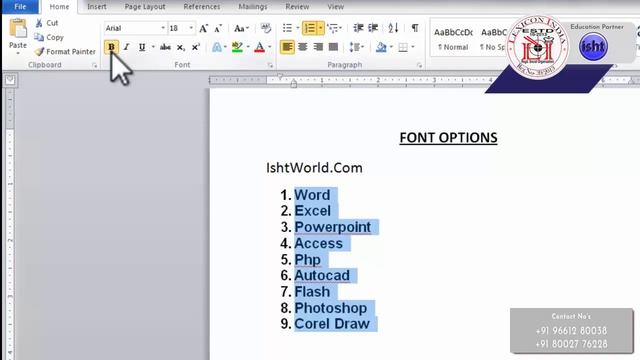Open the Multilevel List menu
Image resolution: width=640 pixels, height=360 pixels.
pos(334,28)
